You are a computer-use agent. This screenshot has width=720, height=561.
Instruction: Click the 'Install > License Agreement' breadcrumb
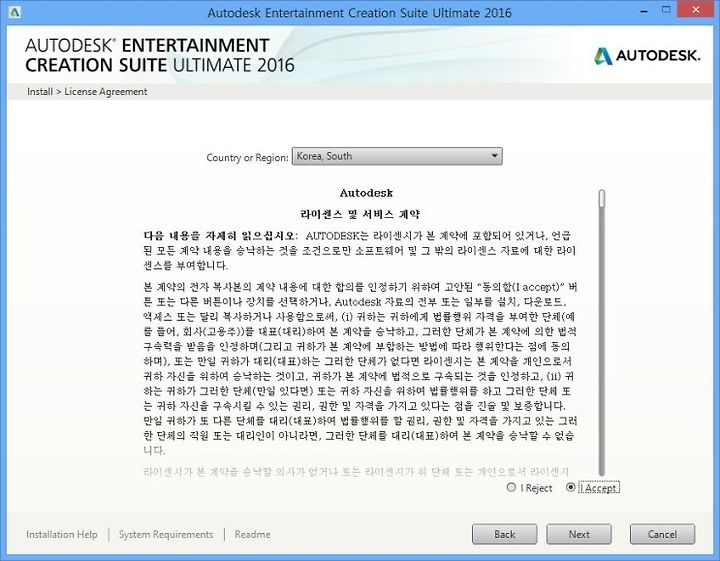87,91
